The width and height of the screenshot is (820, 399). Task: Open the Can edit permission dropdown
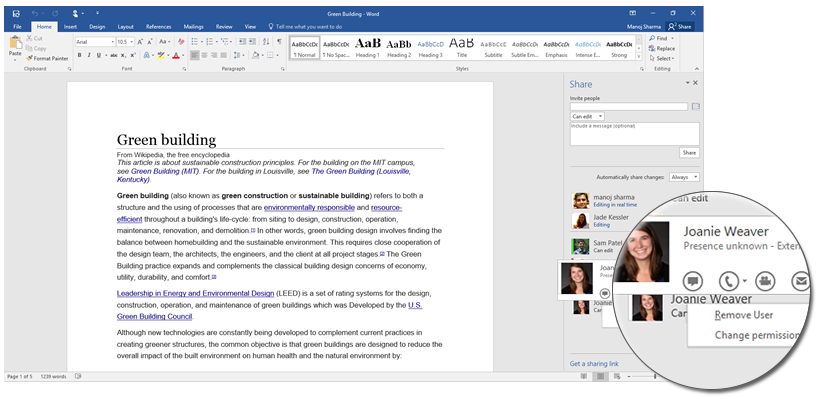tap(587, 117)
